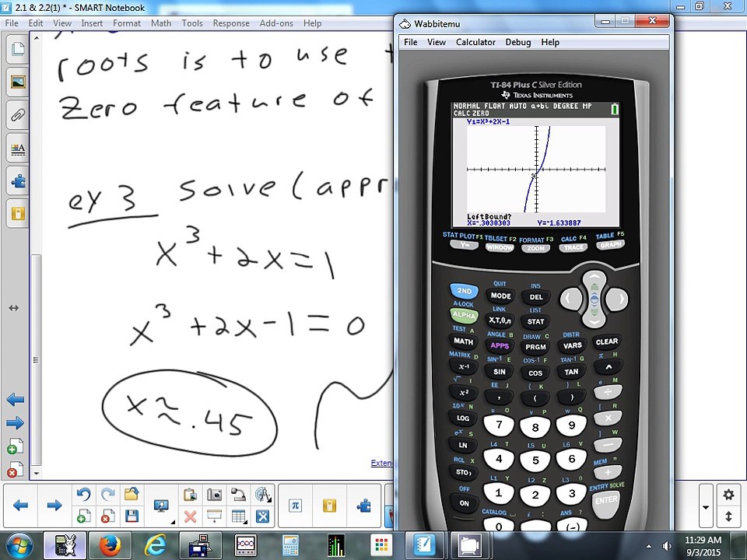Open SMART Notebook Format menu

127,23
